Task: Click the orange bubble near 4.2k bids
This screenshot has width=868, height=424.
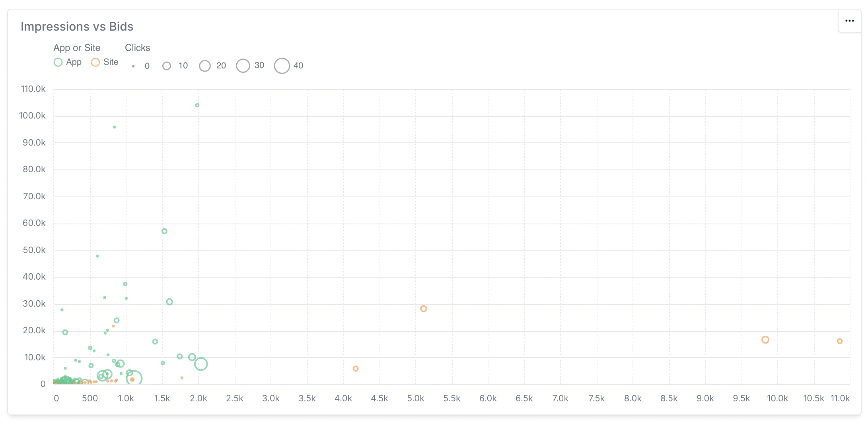Action: 356,369
